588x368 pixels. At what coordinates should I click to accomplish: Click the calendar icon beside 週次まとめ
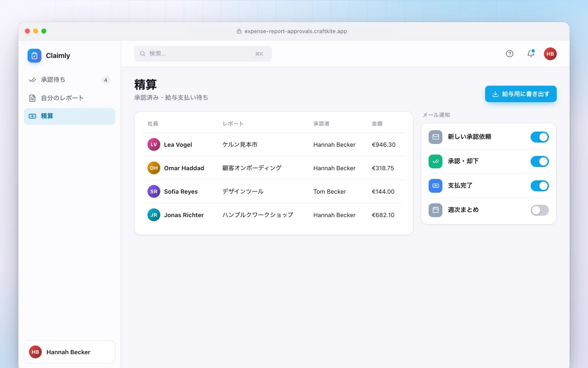click(435, 210)
